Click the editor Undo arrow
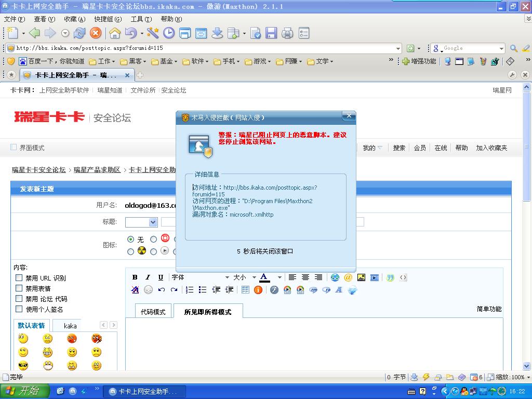 point(162,290)
